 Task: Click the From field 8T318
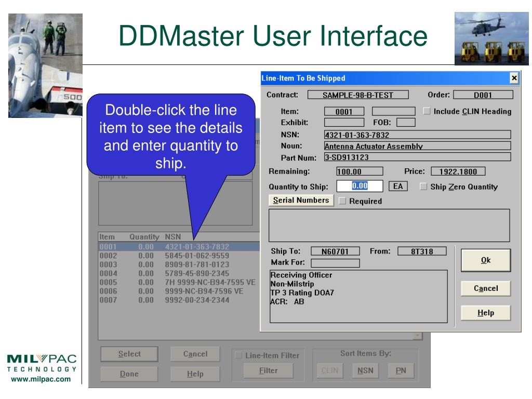(x=422, y=251)
